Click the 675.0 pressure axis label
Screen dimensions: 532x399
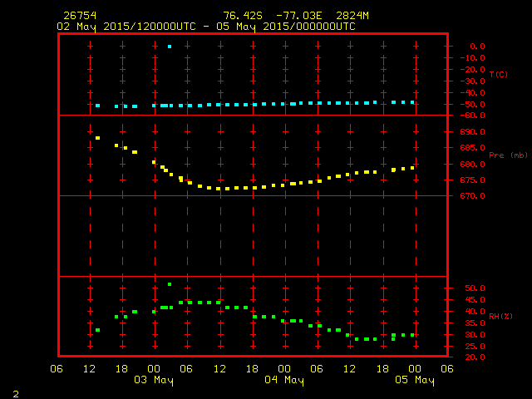tap(472, 180)
